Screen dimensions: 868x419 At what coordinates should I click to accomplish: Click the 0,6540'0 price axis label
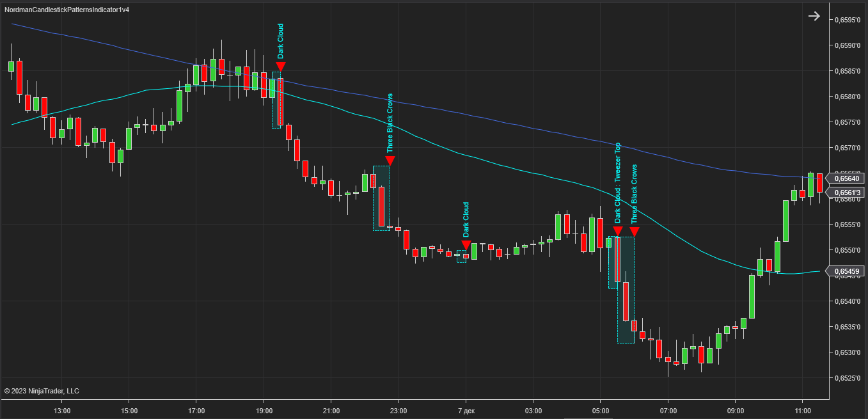point(848,301)
